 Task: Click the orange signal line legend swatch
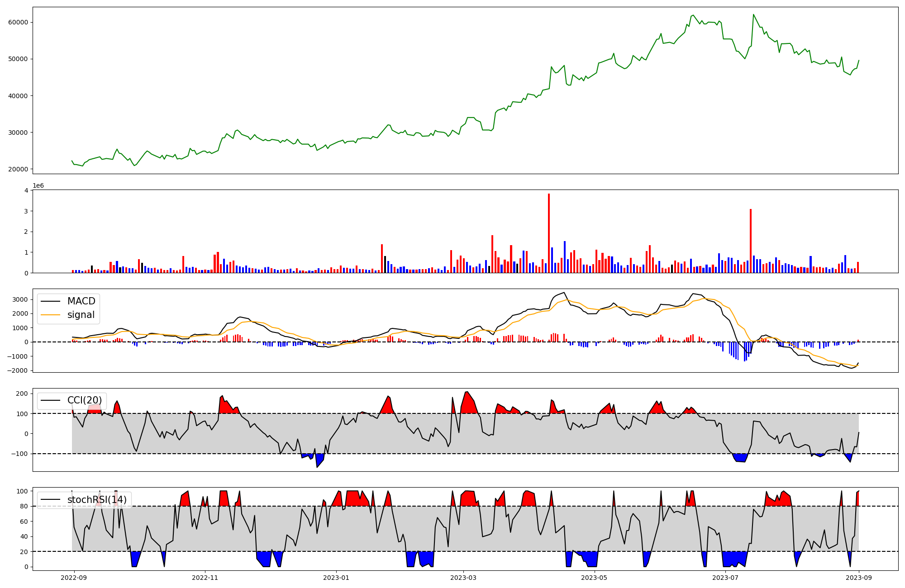click(x=51, y=315)
